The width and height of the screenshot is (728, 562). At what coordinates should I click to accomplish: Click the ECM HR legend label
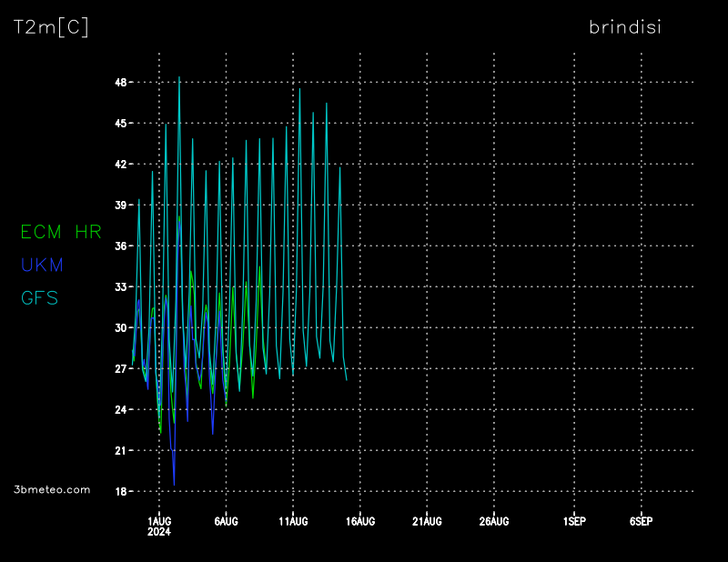(x=61, y=232)
